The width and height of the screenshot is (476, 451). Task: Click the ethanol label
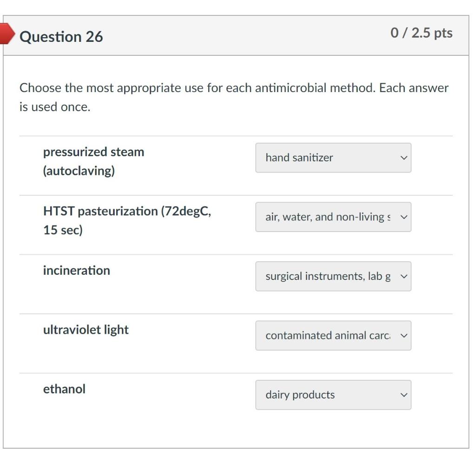[x=64, y=389]
